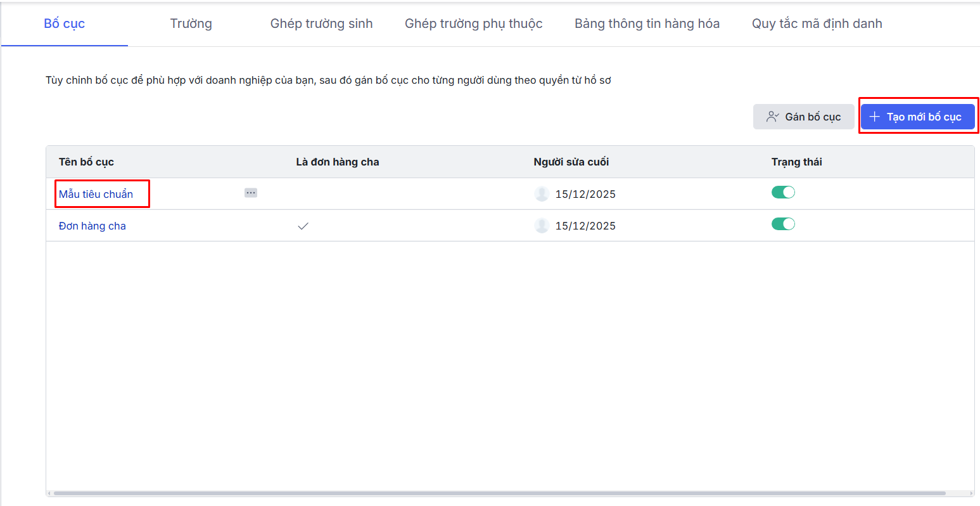Click the last-editor avatar in the Mẫu tiêu chuẩn row
The width and height of the screenshot is (980, 506).
(542, 194)
